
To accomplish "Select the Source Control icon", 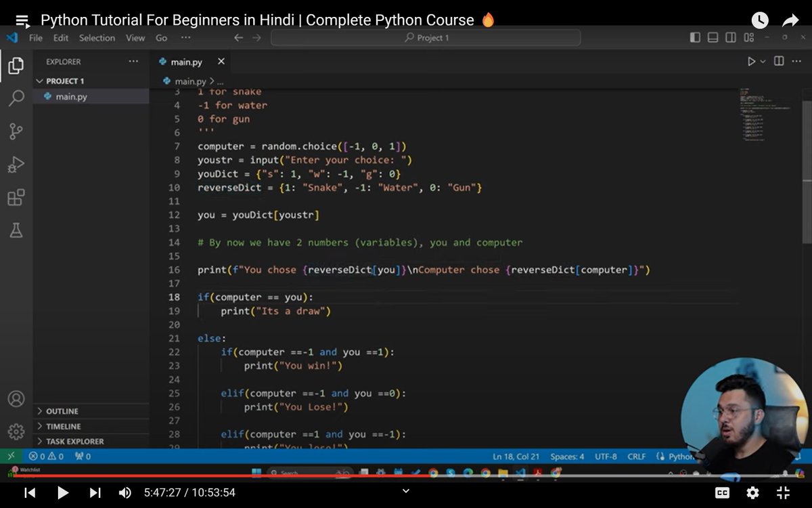I will pos(16,131).
